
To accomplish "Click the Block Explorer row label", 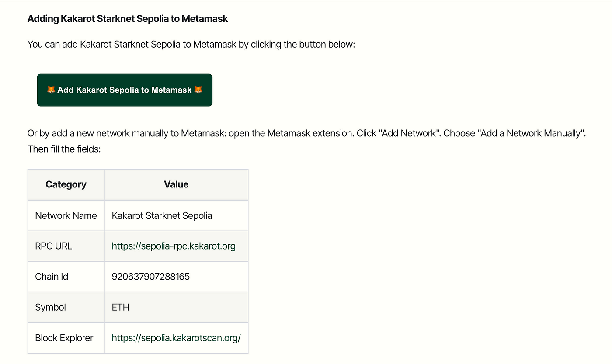I will click(64, 338).
